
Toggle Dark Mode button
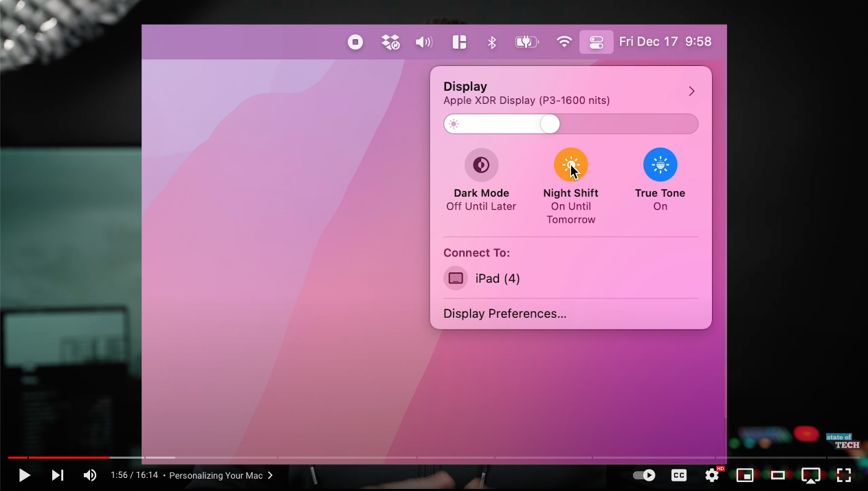coord(481,165)
